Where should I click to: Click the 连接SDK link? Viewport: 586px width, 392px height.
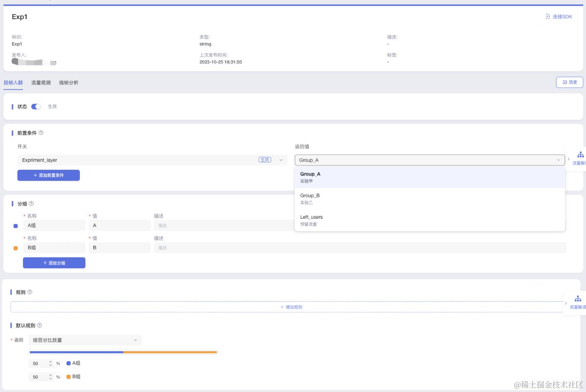click(x=559, y=16)
